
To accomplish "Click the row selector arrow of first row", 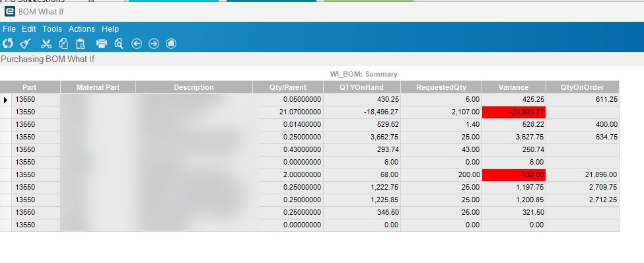I will pos(5,99).
